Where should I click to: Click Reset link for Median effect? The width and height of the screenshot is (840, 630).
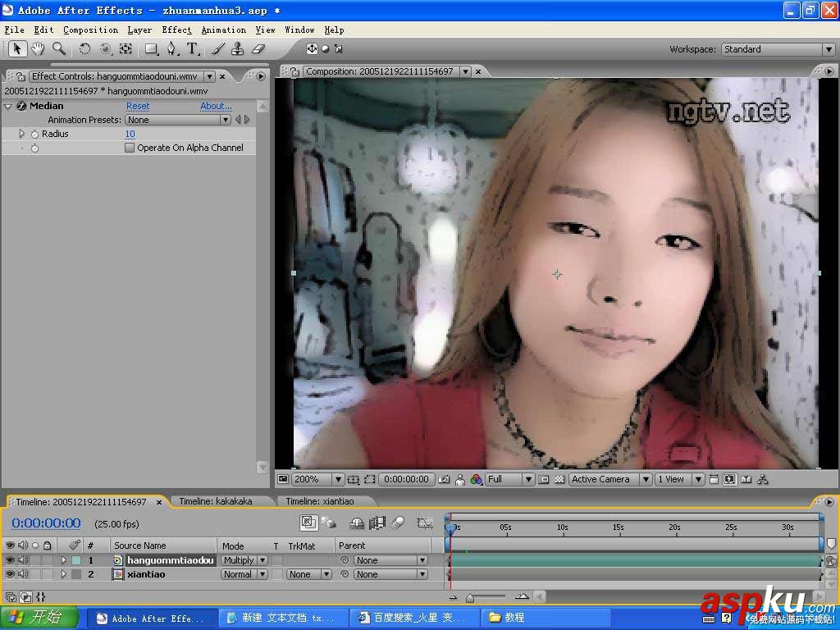(x=138, y=106)
